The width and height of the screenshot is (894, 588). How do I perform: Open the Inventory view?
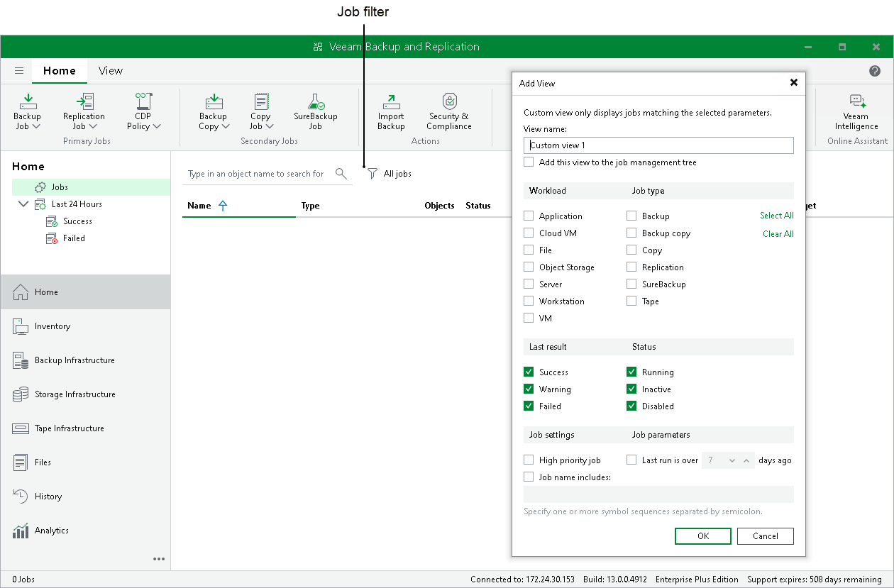point(85,326)
